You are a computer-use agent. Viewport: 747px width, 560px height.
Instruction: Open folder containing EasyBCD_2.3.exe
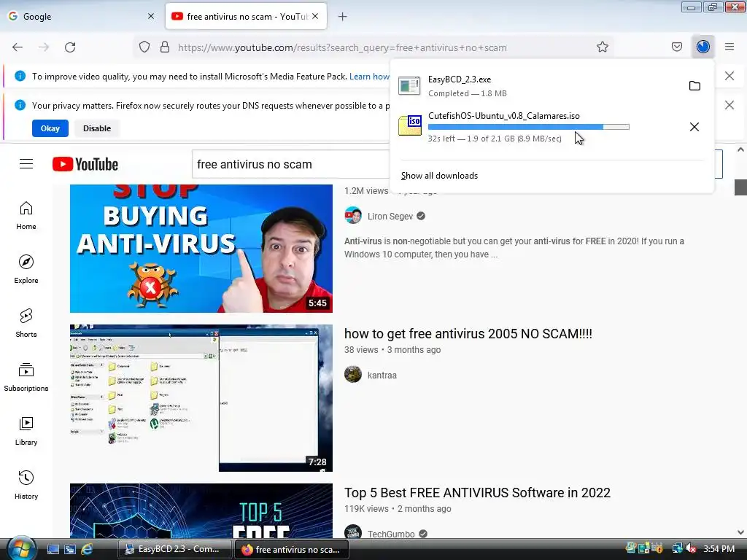pyautogui.click(x=694, y=86)
